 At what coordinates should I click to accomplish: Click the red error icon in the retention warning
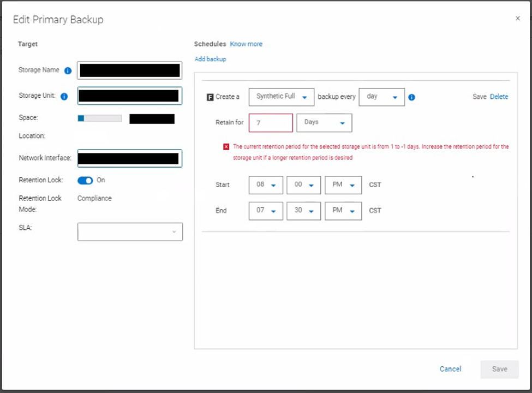click(x=226, y=146)
